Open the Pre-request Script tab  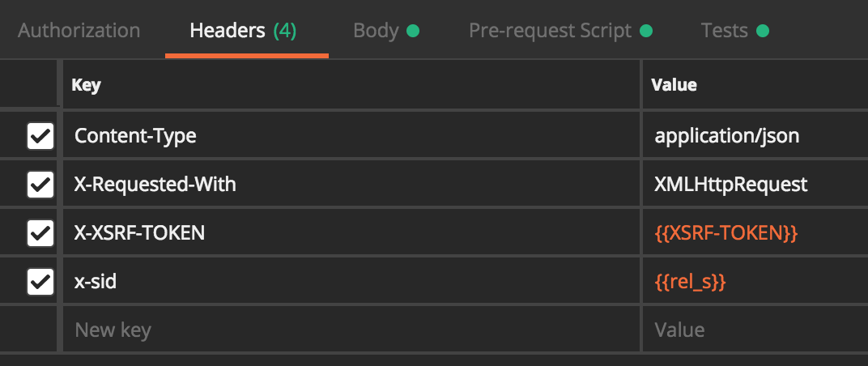click(560, 31)
